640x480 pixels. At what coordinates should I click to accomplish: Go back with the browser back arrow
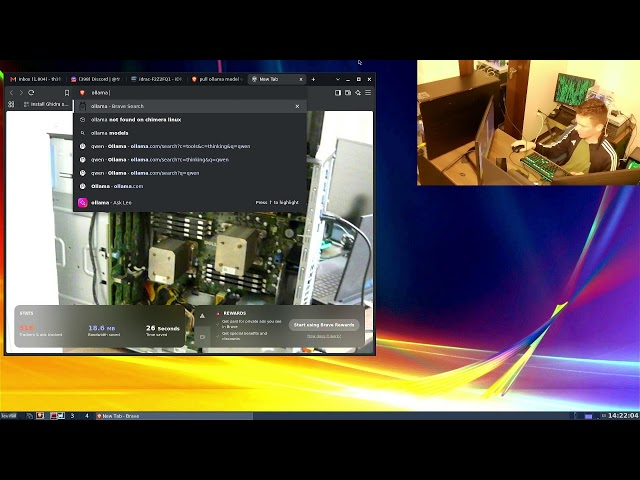click(11, 93)
